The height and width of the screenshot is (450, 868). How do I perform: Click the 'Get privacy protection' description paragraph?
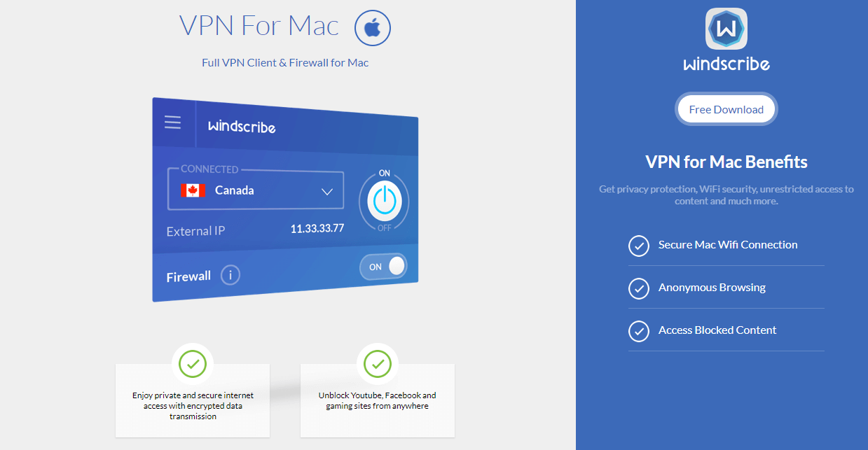[726, 195]
